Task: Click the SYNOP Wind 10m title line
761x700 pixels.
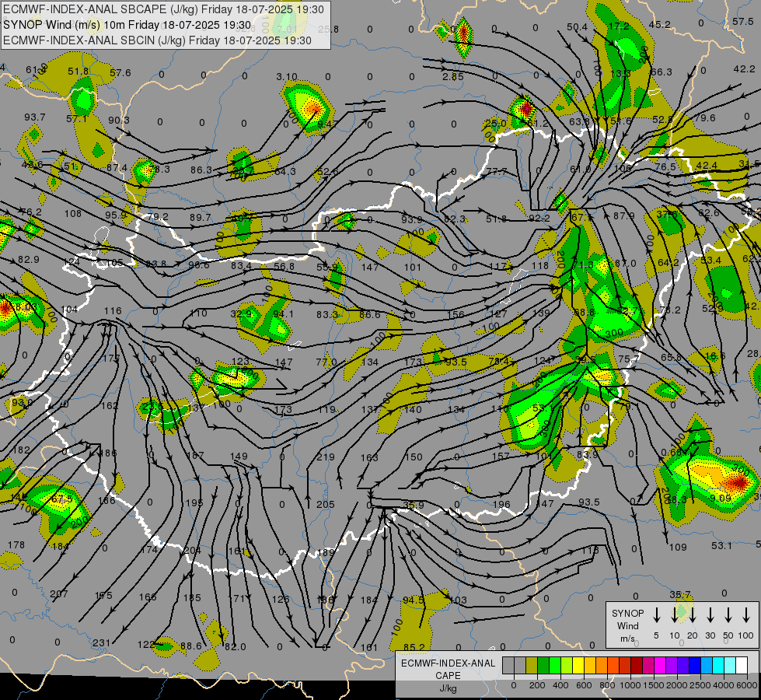Action: [127, 25]
